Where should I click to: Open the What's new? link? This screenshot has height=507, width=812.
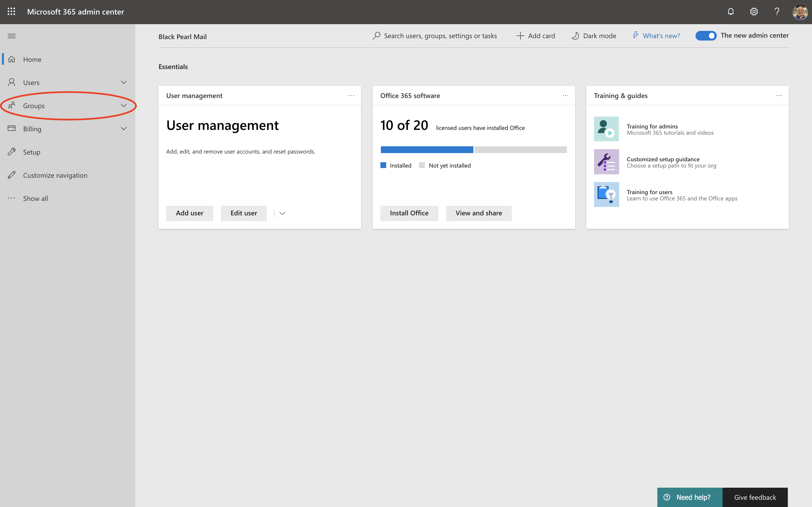(661, 36)
